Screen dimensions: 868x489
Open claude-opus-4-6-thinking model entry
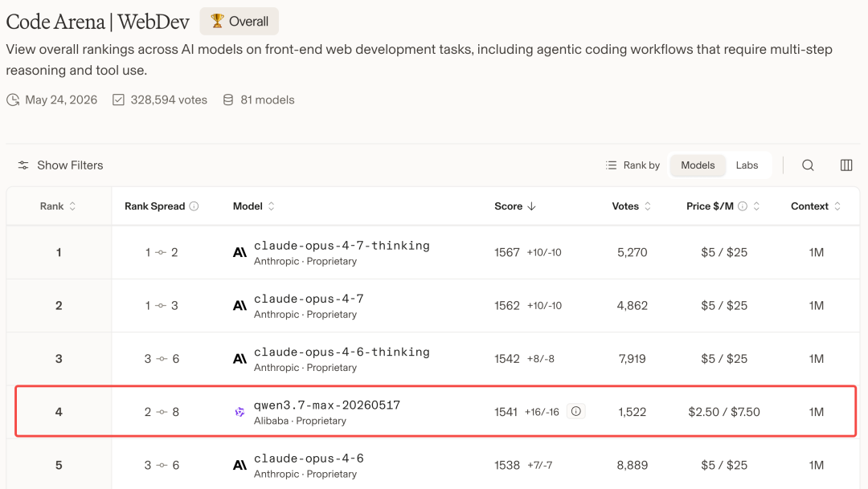point(342,352)
